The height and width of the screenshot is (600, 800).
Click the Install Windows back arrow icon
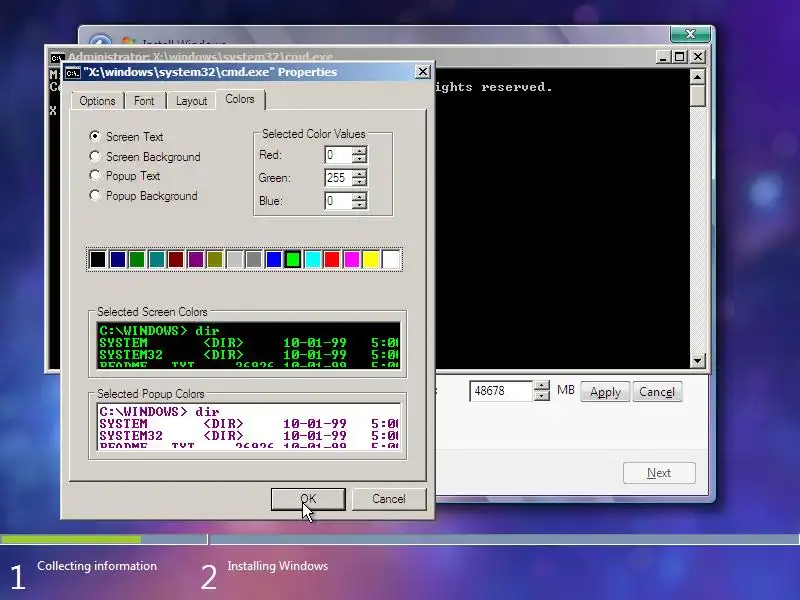(x=100, y=41)
